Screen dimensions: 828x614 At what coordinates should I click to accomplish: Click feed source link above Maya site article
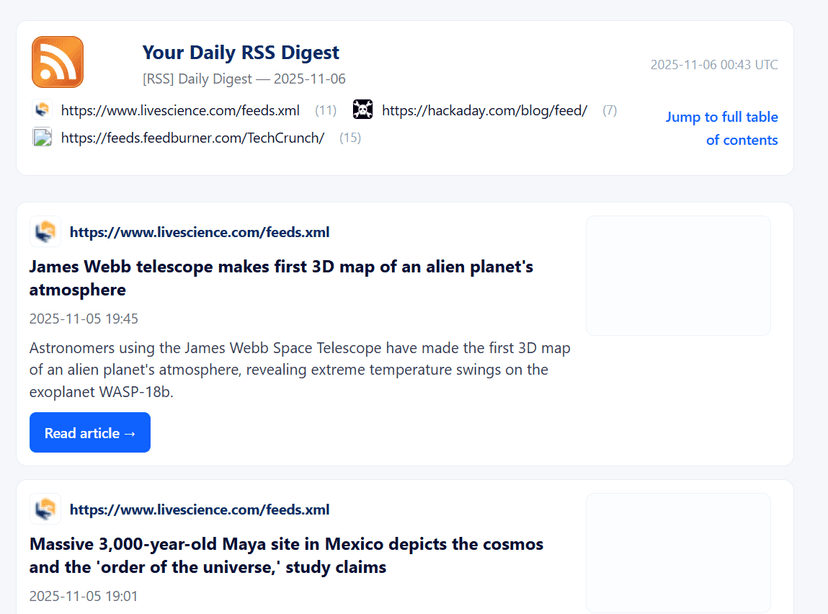point(199,510)
